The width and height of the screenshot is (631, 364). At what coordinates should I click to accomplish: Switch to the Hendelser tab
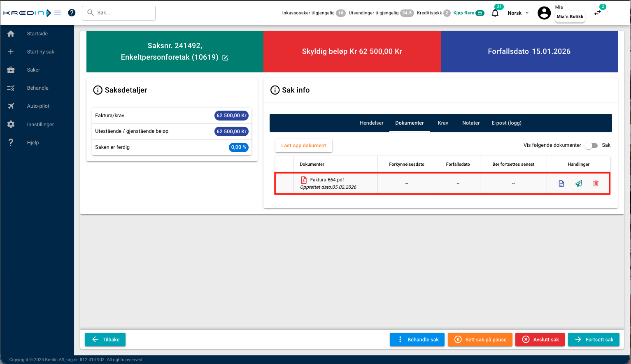point(372,123)
